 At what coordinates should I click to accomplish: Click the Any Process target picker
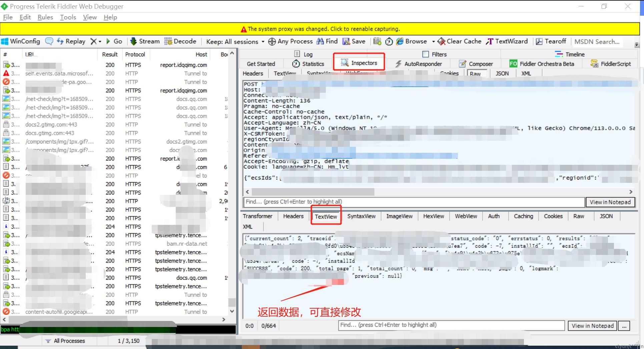coord(290,41)
